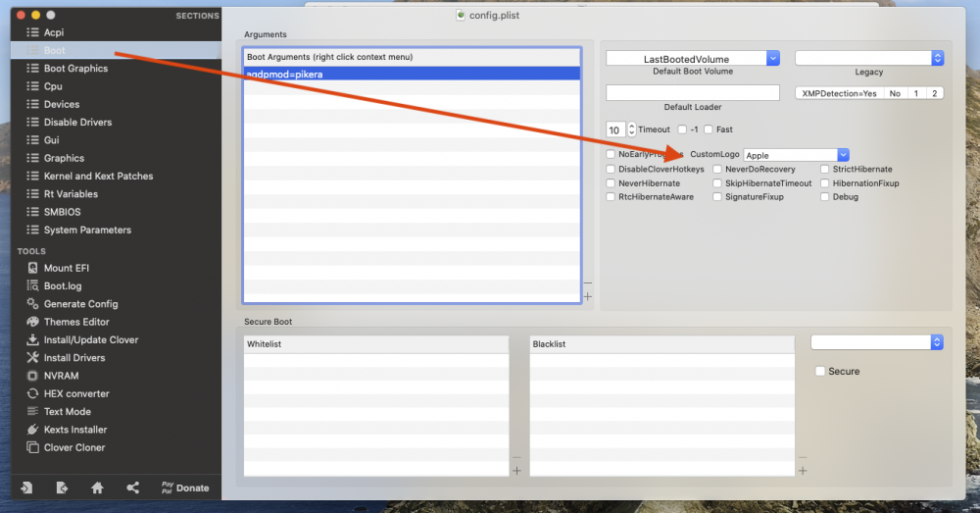
Task: Click the Devices section list icon
Action: point(32,104)
